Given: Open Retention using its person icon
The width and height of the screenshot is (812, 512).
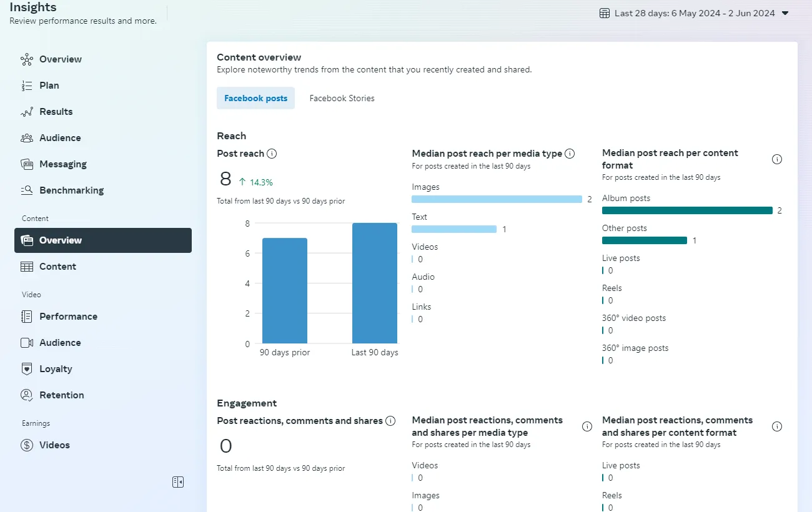Looking at the screenshot, I should pos(26,395).
